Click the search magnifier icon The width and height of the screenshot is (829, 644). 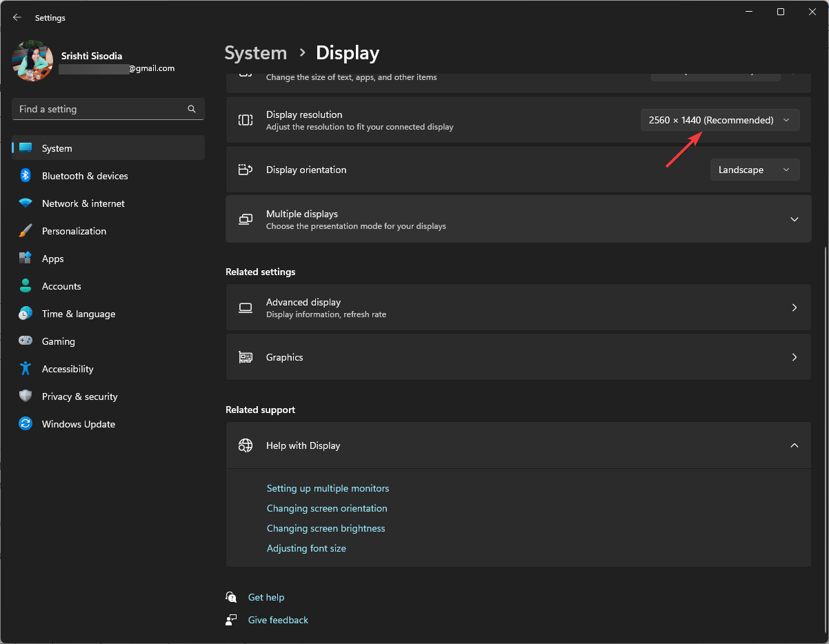pyautogui.click(x=192, y=109)
